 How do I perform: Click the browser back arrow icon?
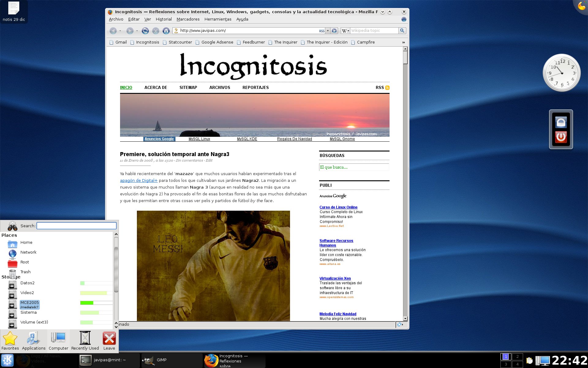click(113, 31)
